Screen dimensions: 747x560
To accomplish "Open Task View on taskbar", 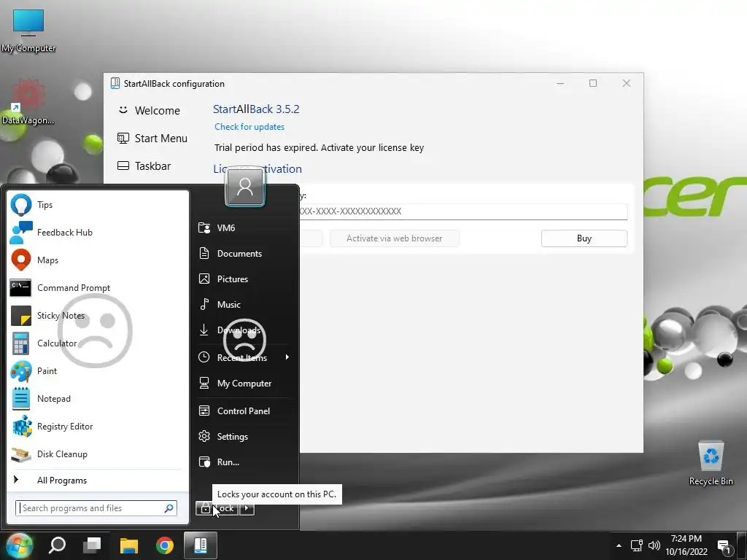I will pos(92,545).
